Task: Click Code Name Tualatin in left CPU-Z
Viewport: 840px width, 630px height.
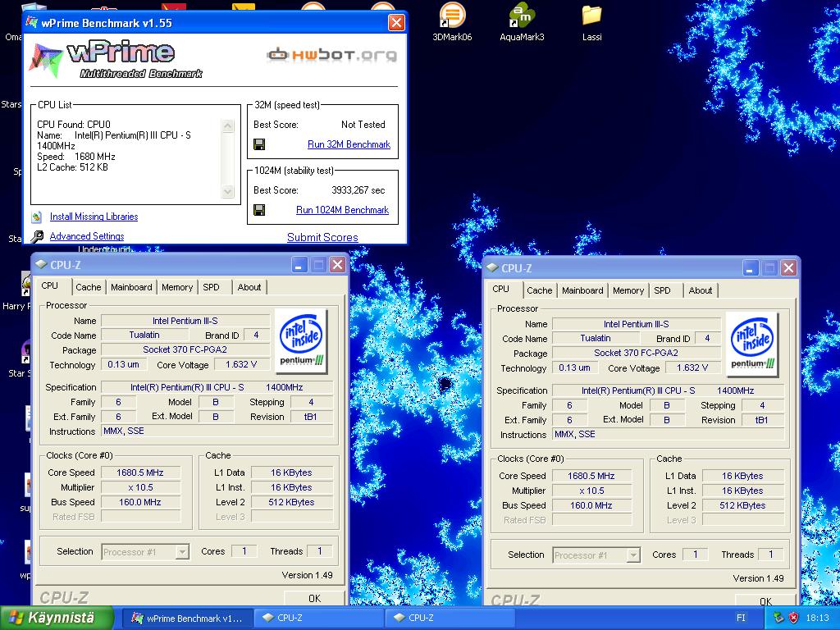Action: pyautogui.click(x=144, y=335)
